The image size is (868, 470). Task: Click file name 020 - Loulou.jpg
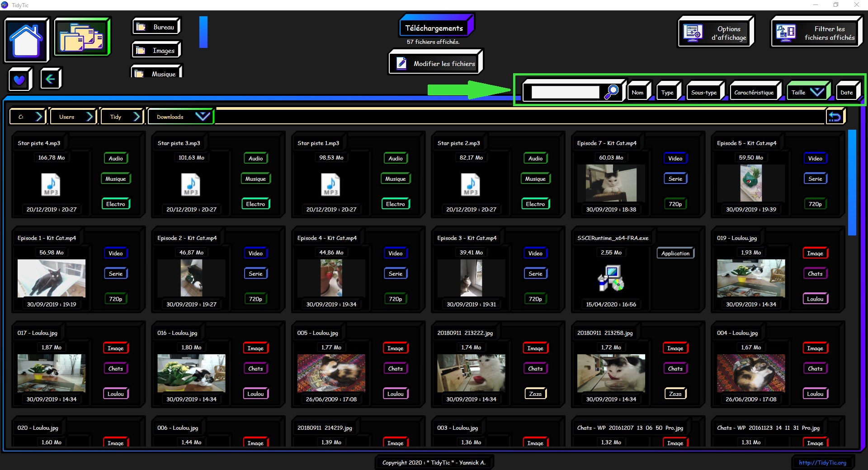click(x=38, y=428)
